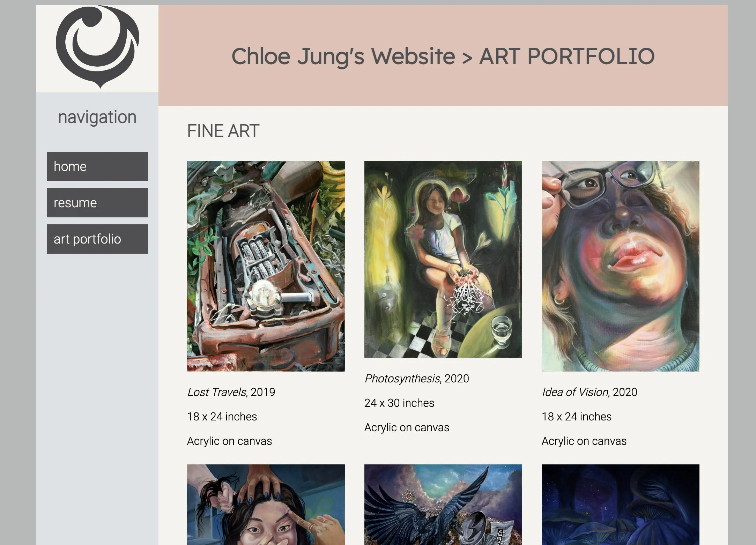Click the page title Chloe Jung's Website
This screenshot has width=756, height=545.
click(x=343, y=57)
